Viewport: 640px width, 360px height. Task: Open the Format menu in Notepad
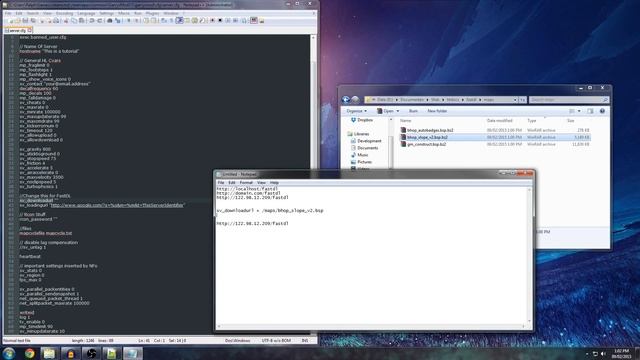[x=246, y=182]
